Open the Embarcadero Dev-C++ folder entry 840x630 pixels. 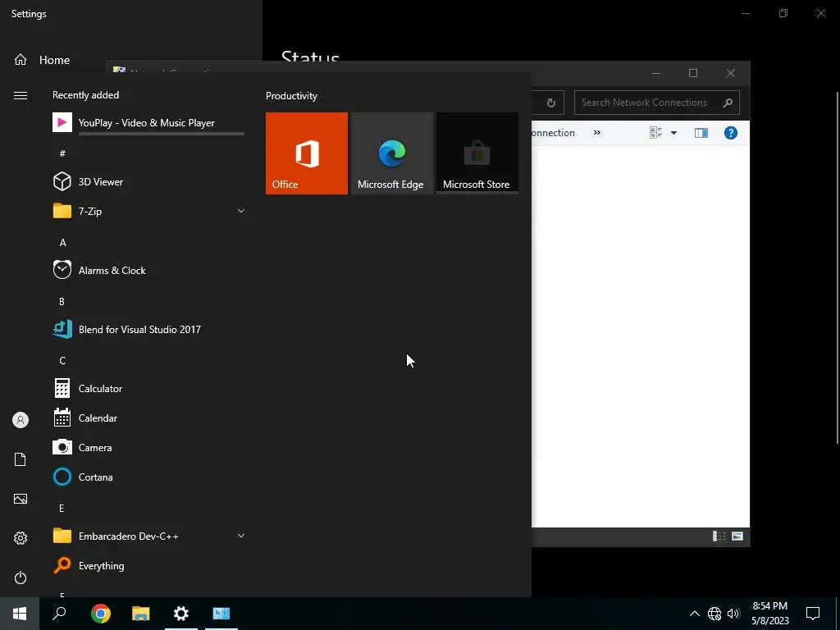tap(148, 536)
